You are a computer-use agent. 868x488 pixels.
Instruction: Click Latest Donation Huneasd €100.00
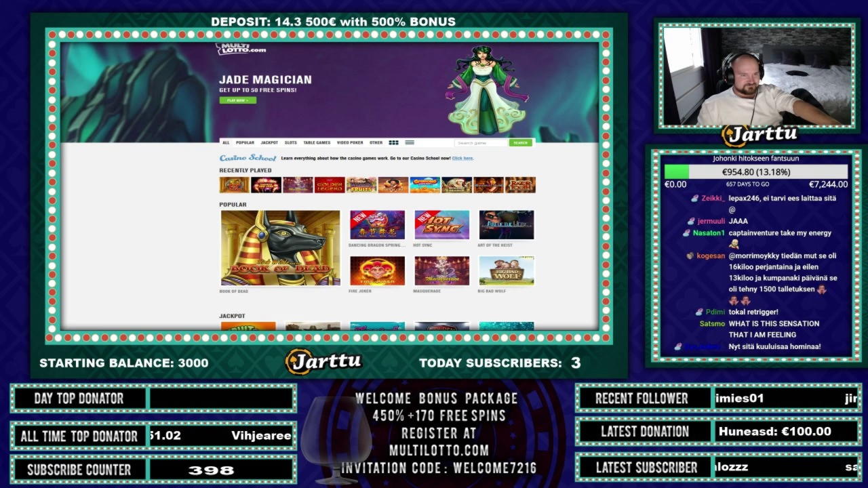(775, 431)
